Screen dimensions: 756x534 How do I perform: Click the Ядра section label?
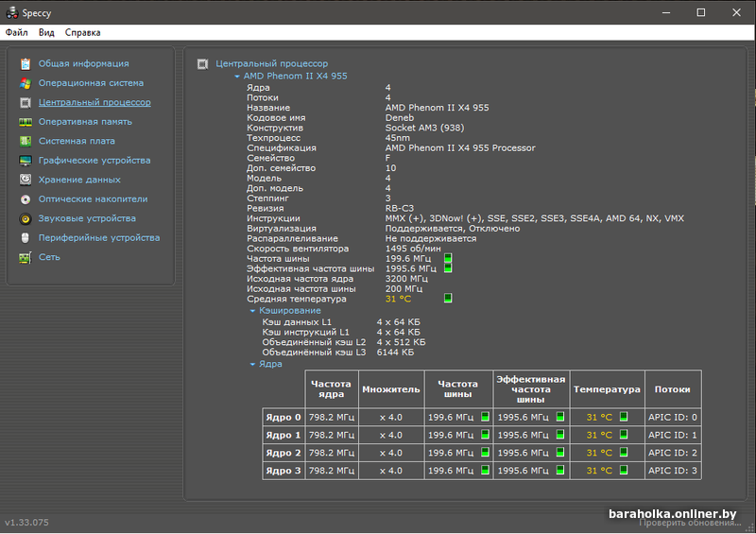(x=270, y=364)
